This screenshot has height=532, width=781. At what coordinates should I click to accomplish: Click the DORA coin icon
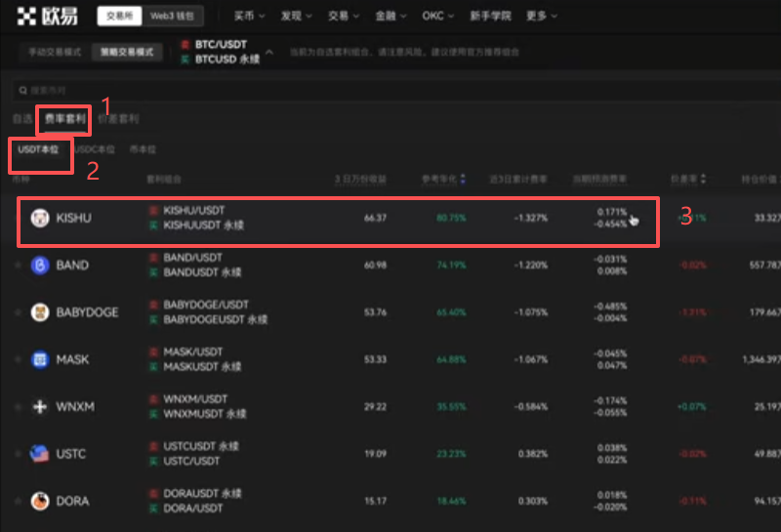40,501
